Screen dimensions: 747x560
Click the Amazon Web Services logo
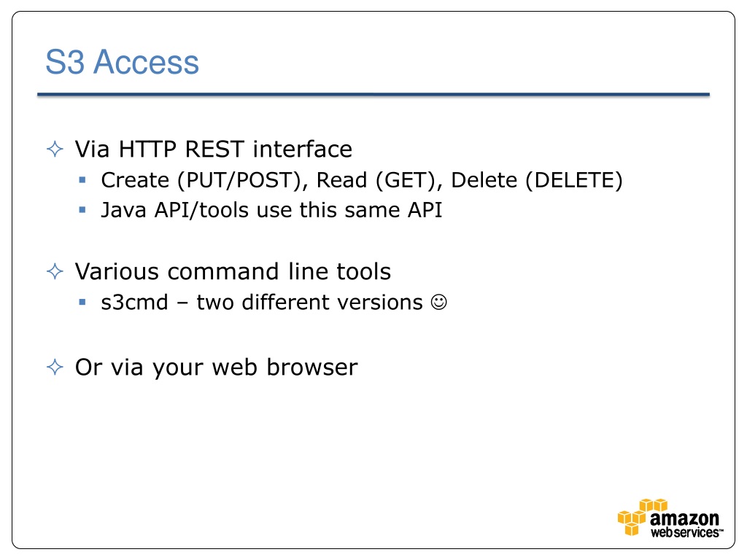[670, 518]
